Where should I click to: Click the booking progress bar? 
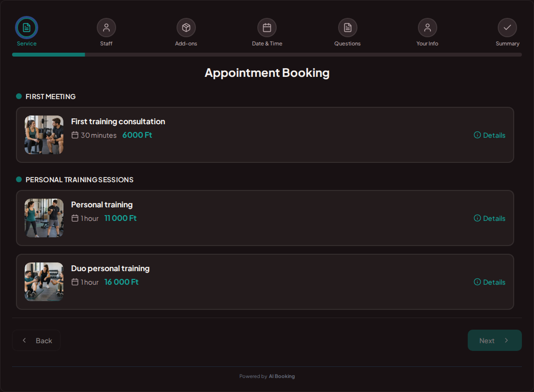click(267, 55)
